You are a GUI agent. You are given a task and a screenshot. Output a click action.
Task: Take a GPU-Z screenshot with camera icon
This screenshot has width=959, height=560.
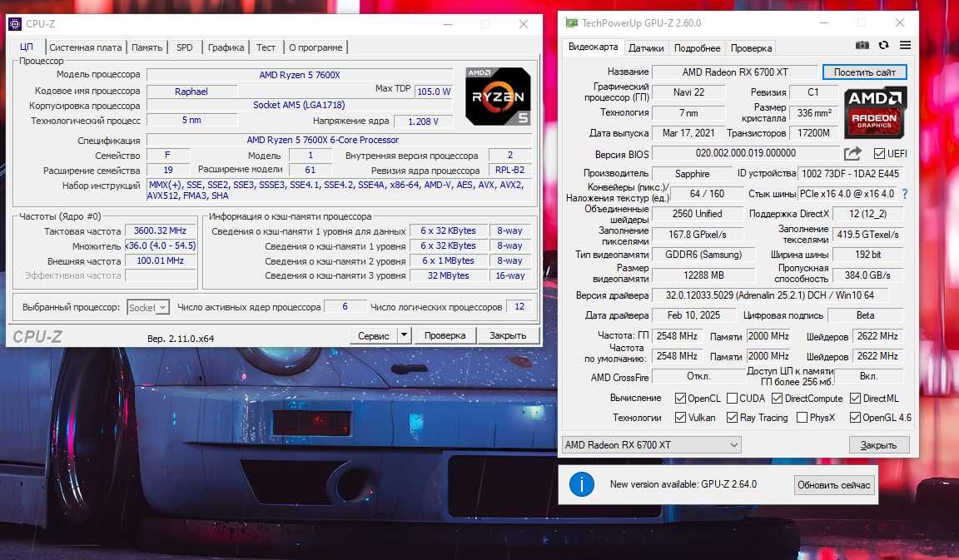[x=862, y=45]
